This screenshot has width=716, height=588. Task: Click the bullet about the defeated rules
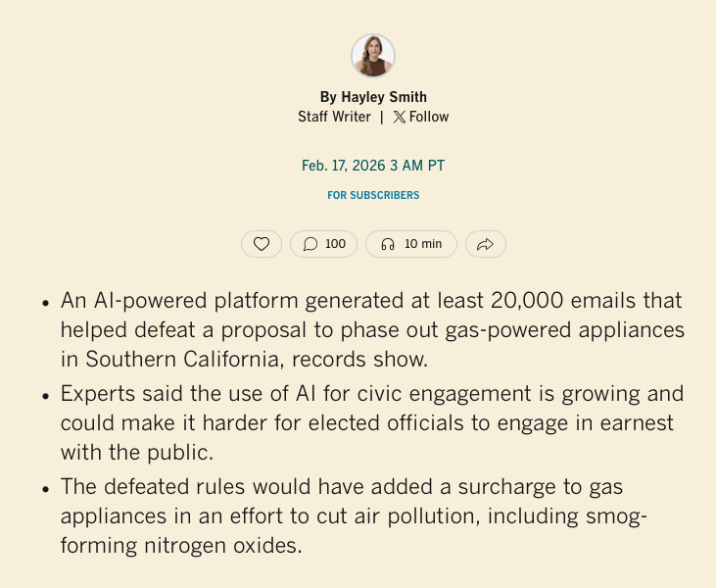click(353, 515)
